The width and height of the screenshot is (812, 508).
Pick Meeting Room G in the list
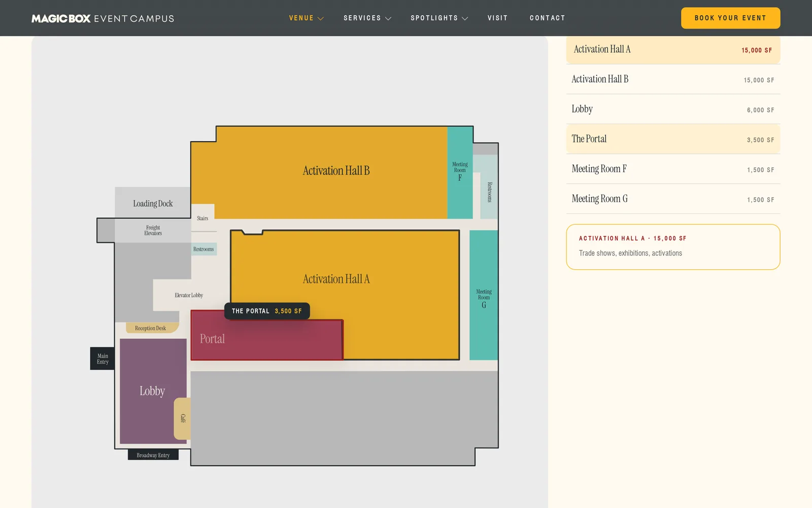coord(673,199)
